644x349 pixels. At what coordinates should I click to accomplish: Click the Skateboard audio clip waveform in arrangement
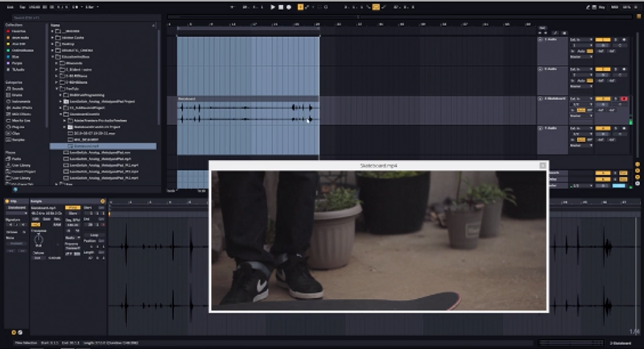tap(248, 113)
